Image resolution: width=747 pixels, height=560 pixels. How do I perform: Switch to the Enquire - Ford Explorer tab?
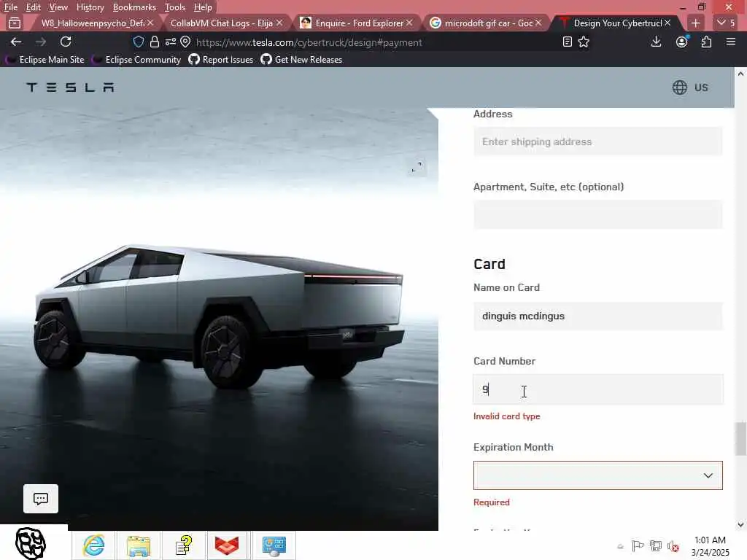coord(359,23)
